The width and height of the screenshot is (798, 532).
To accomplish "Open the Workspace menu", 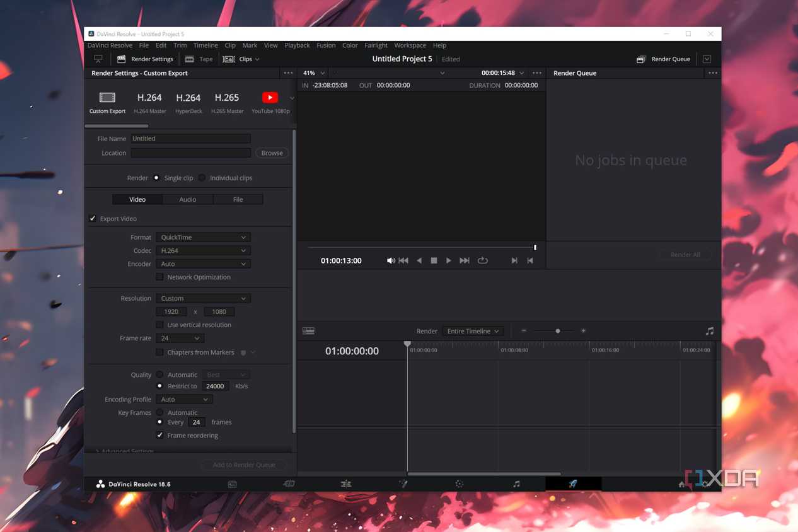I will coord(410,45).
